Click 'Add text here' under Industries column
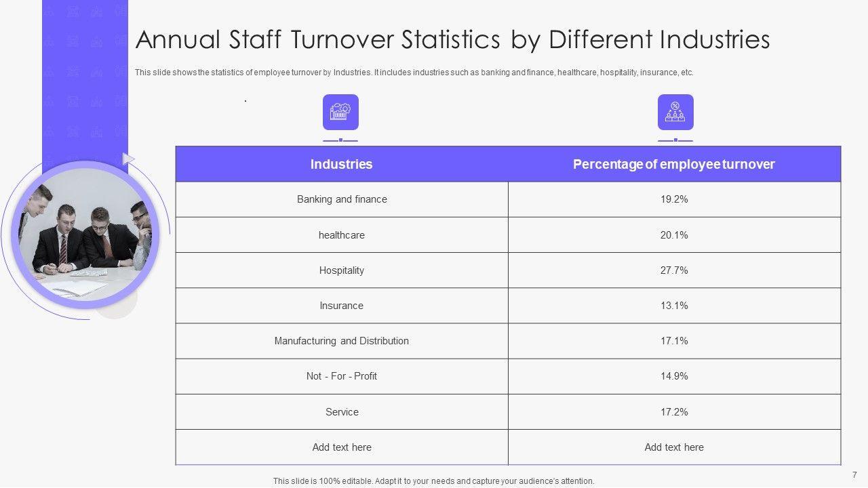This screenshot has height=488, width=868. [342, 447]
